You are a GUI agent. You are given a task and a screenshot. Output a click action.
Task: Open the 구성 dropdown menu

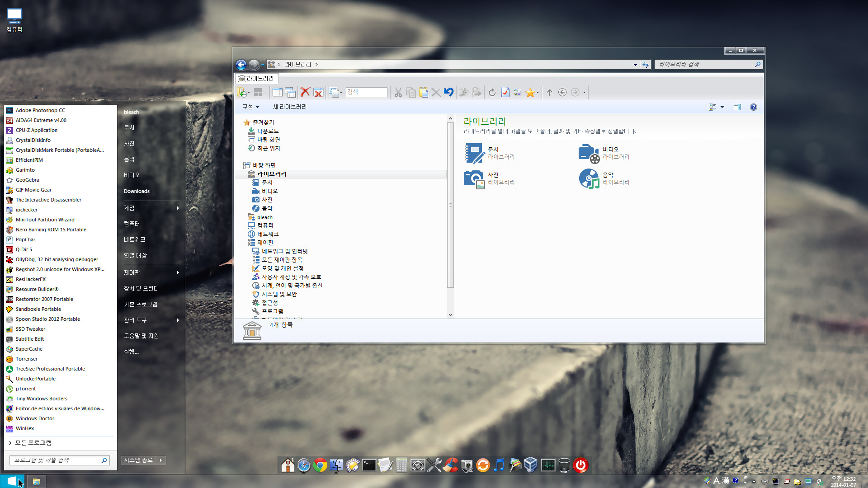251,107
